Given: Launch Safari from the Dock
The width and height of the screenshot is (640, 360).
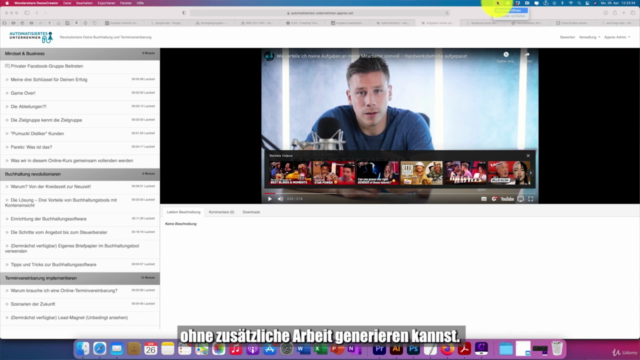Looking at the screenshot, I should 100,349.
